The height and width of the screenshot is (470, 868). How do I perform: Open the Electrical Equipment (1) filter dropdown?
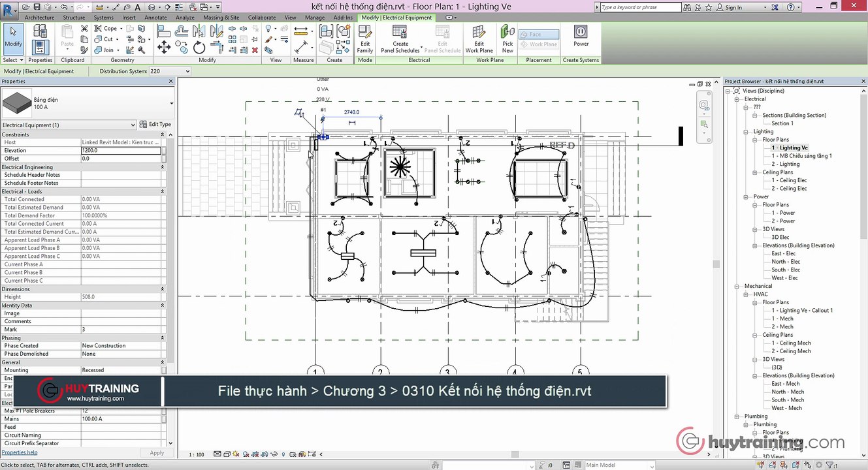tap(69, 125)
